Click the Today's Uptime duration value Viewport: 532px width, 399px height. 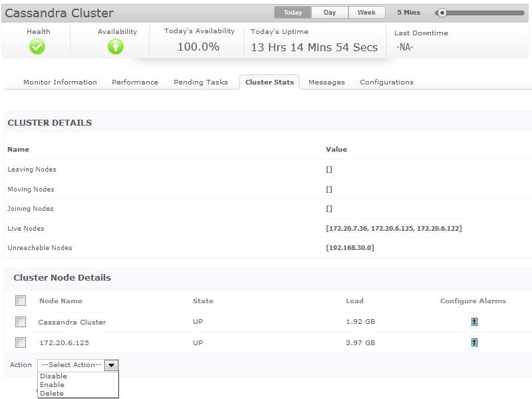(314, 47)
